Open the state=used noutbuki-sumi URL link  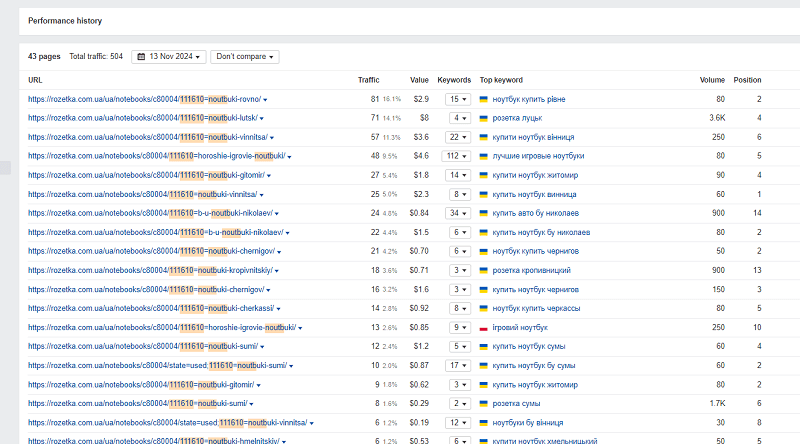158,365
